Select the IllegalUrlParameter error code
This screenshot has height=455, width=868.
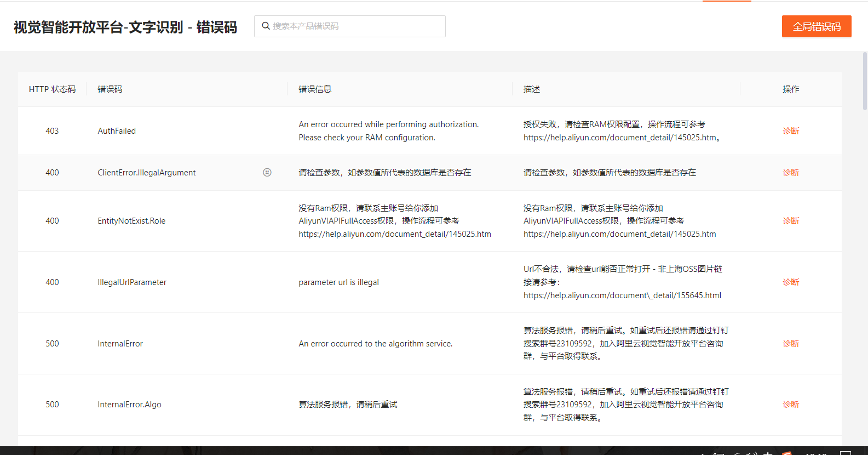132,282
